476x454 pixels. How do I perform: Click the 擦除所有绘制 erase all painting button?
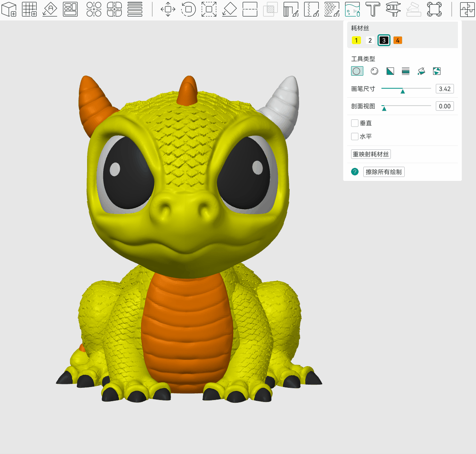coord(383,172)
